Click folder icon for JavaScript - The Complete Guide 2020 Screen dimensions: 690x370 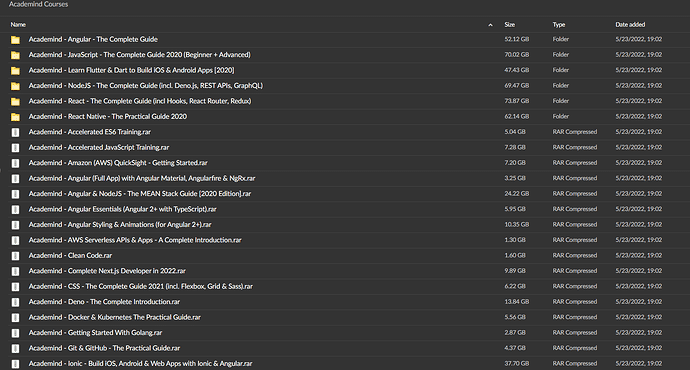(x=15, y=55)
